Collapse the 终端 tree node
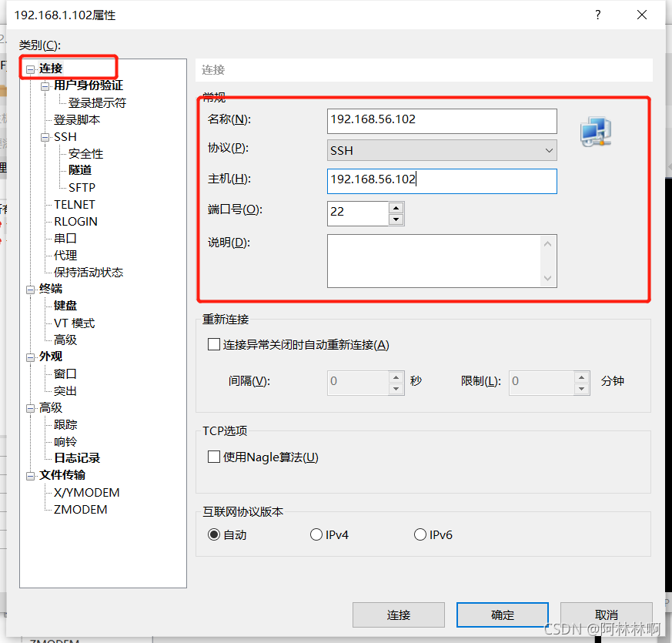Screen dimensions: 672x643 click(31, 290)
